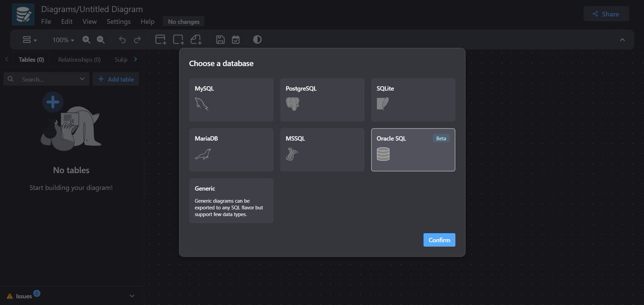Click the search magnifier icon in sidebar
Image resolution: width=644 pixels, height=305 pixels.
click(10, 79)
